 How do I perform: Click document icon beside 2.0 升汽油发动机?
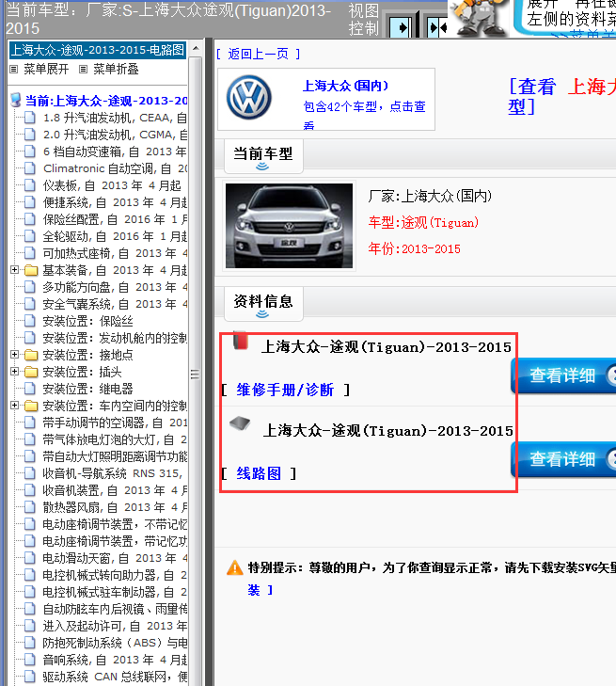pyautogui.click(x=30, y=135)
